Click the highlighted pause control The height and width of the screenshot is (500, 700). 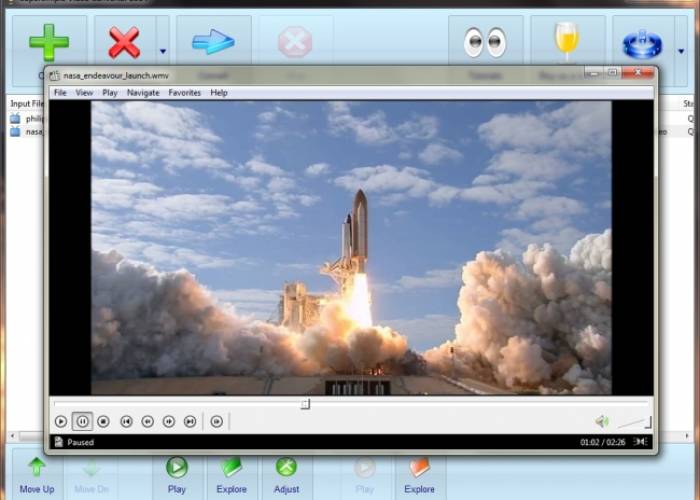(83, 421)
